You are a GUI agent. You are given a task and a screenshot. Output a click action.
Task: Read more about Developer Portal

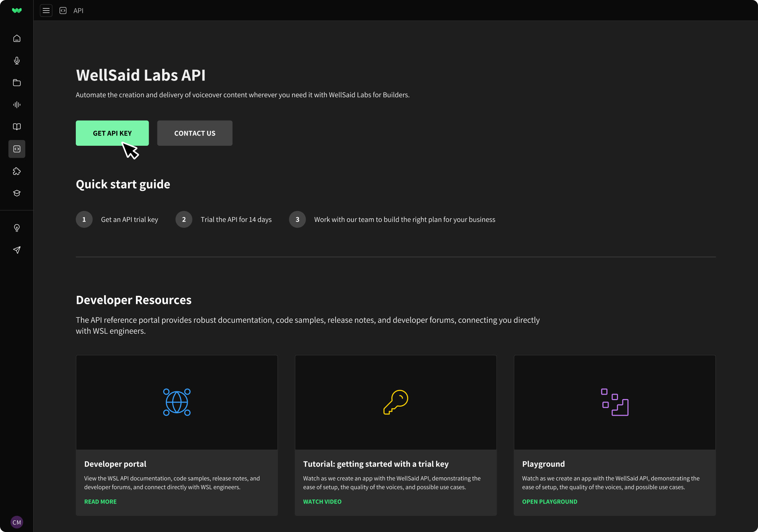tap(100, 501)
